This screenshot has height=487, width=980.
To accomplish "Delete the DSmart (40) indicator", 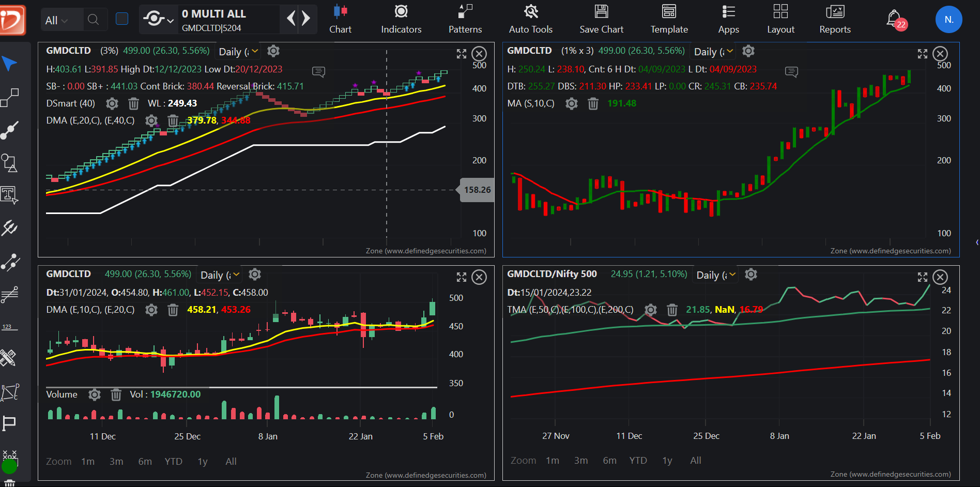I will (133, 104).
